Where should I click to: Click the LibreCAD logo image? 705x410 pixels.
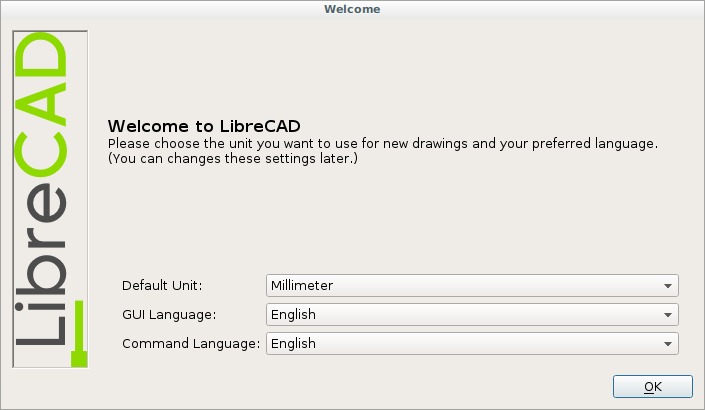coord(50,199)
